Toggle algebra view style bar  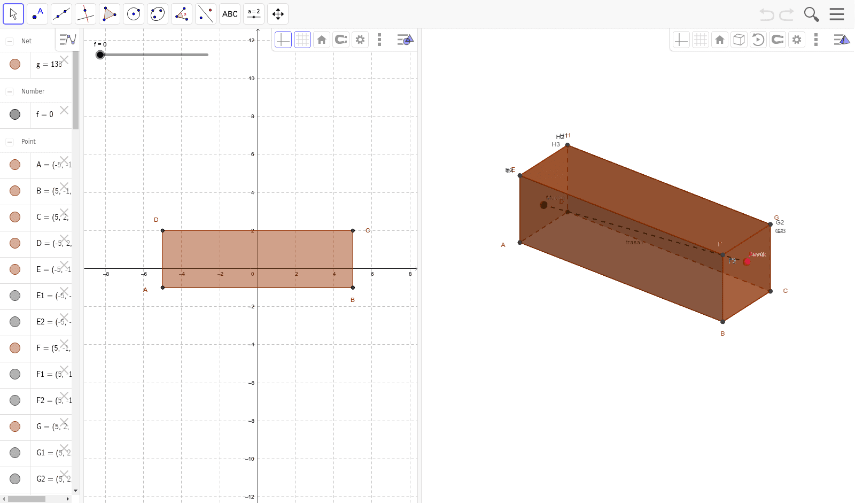(x=68, y=40)
